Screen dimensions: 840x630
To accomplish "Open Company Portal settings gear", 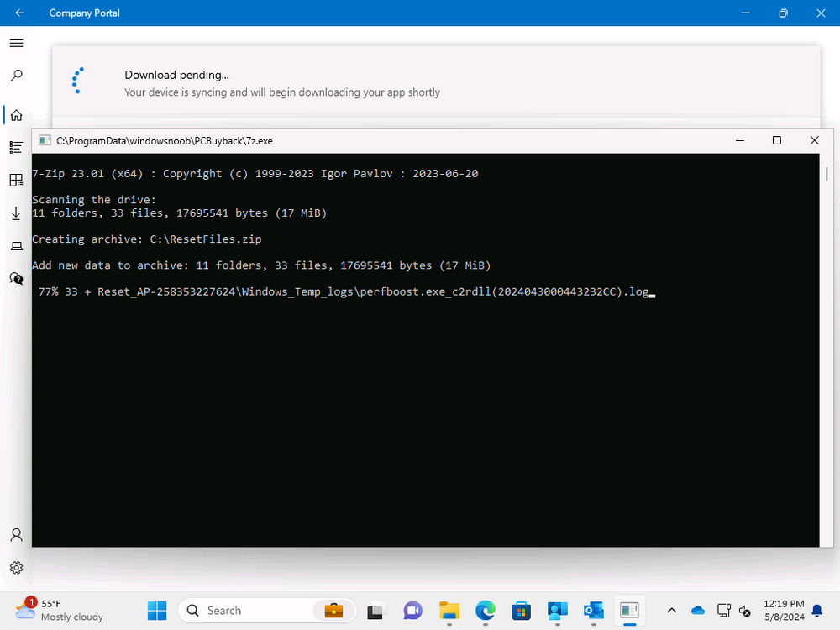I will pyautogui.click(x=17, y=567).
